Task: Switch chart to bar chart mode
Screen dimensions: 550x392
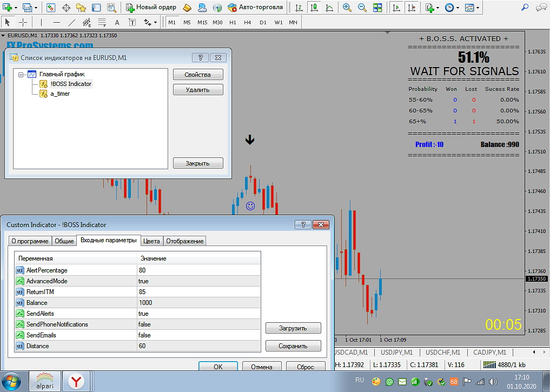Action: (x=299, y=8)
